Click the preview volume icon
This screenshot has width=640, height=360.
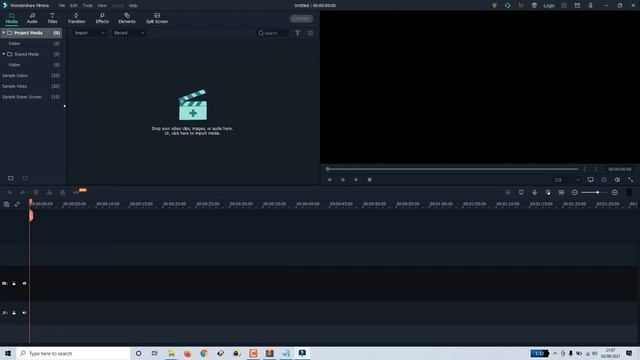(617, 180)
